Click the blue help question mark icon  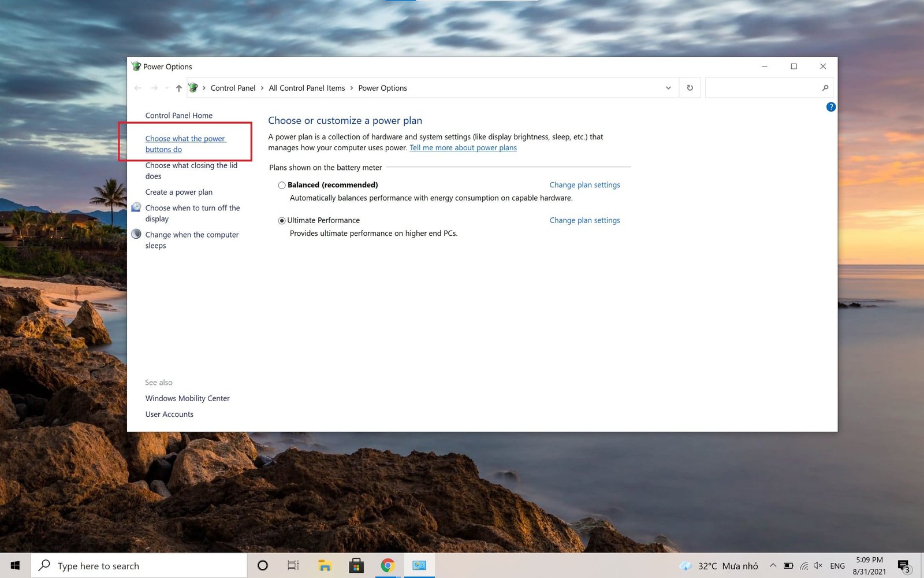pyautogui.click(x=830, y=107)
